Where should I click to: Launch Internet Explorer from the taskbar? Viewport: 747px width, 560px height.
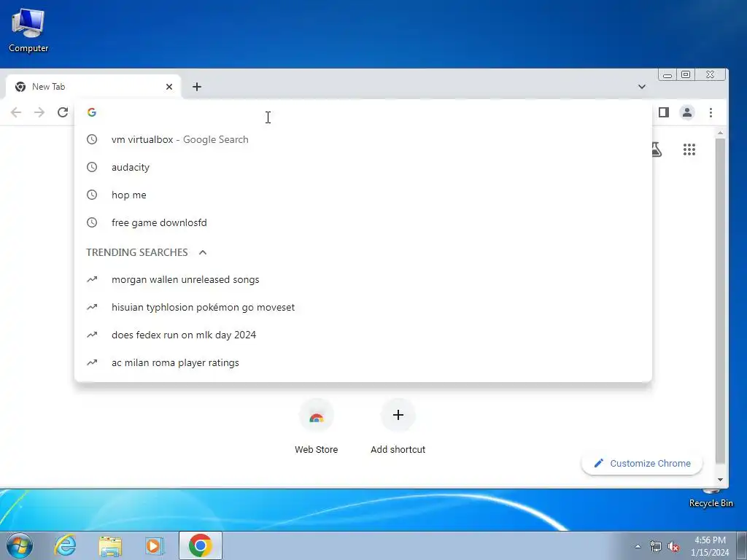(x=65, y=545)
